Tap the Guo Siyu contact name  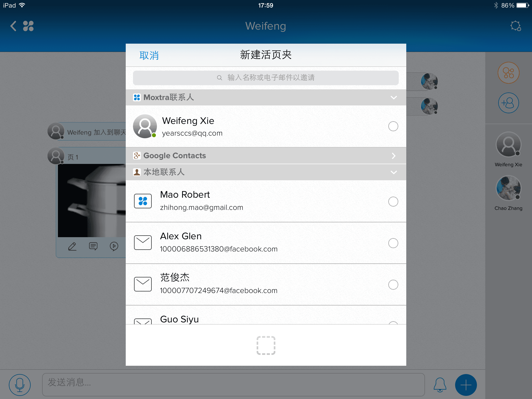[x=179, y=319]
